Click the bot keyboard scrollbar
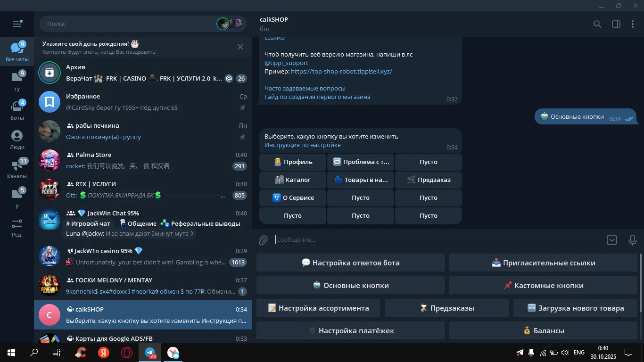 tap(640, 283)
